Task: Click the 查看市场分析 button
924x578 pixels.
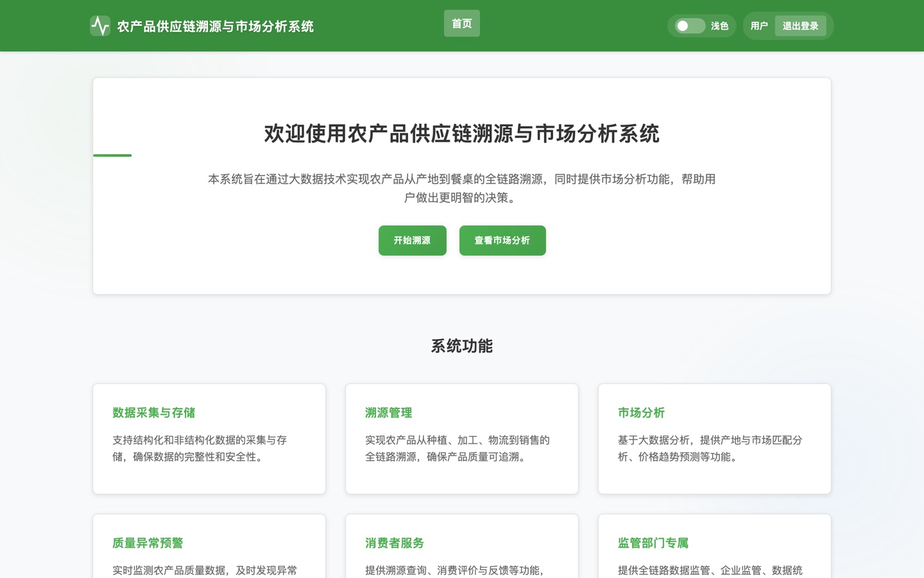Action: click(x=502, y=240)
